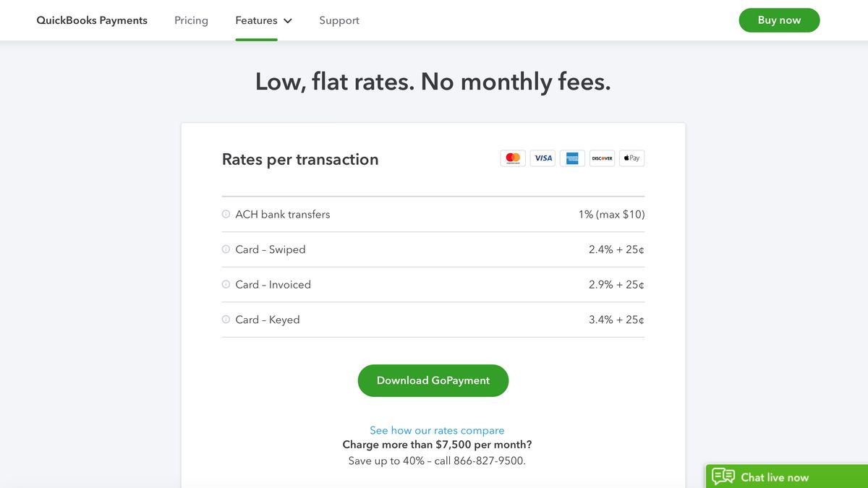Click the info icon beside Card – Swiped
This screenshot has height=488, width=868.
click(x=225, y=249)
